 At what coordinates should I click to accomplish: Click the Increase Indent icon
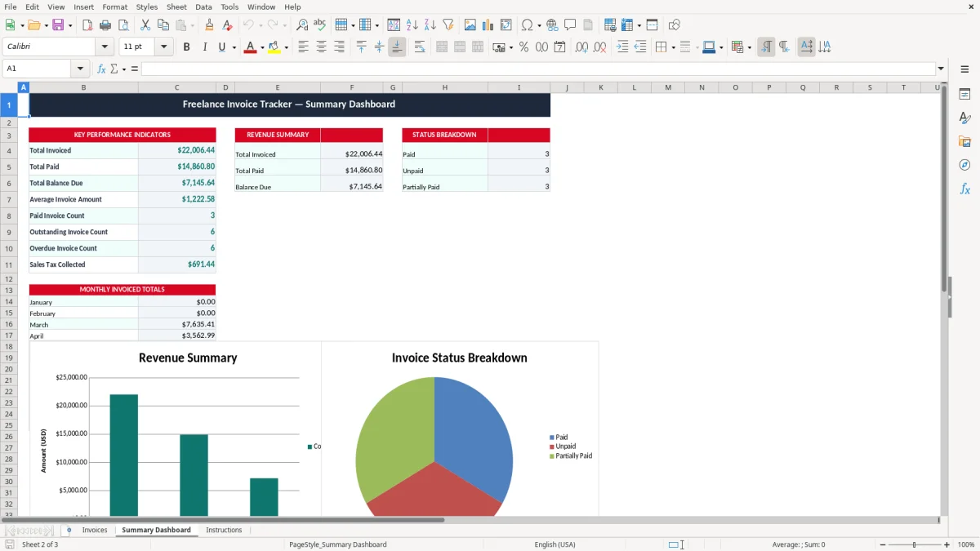click(622, 47)
